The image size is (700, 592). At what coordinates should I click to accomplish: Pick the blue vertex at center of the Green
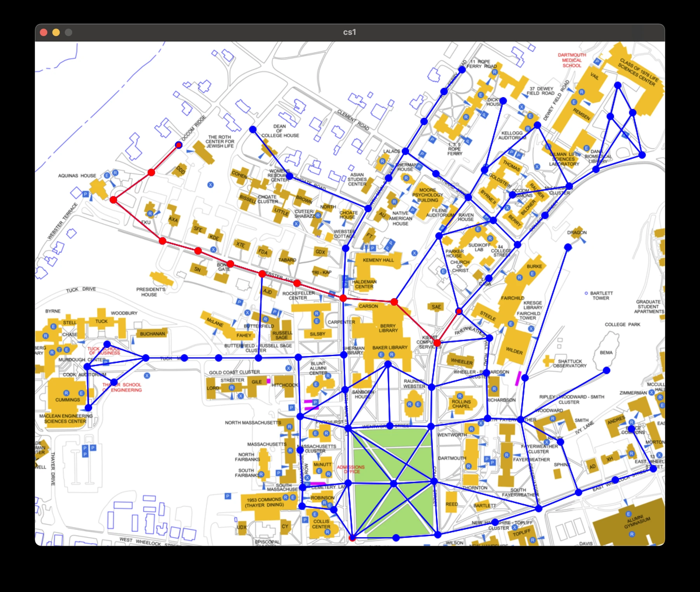[394, 484]
